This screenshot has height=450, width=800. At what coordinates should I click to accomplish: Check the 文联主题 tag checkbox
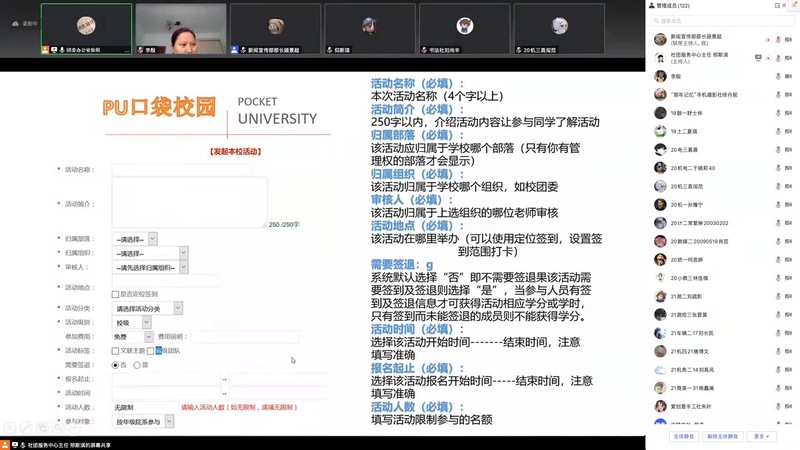tap(116, 351)
